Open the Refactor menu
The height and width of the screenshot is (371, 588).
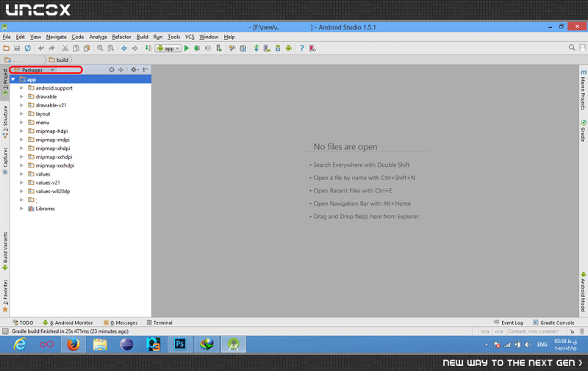coord(121,37)
